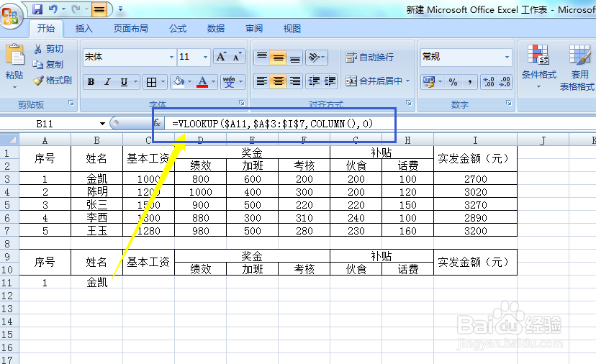Open text orientation options
The width and height of the screenshot is (596, 364).
click(x=317, y=57)
